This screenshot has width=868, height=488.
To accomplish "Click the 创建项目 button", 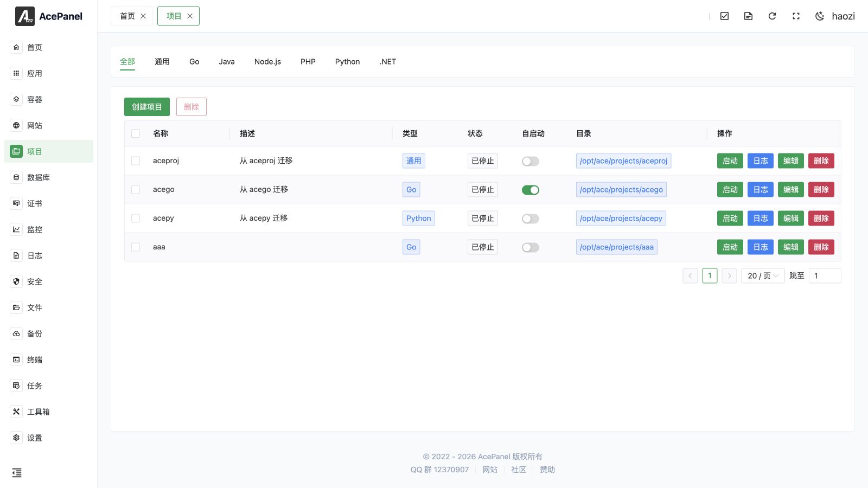I will pos(147,107).
